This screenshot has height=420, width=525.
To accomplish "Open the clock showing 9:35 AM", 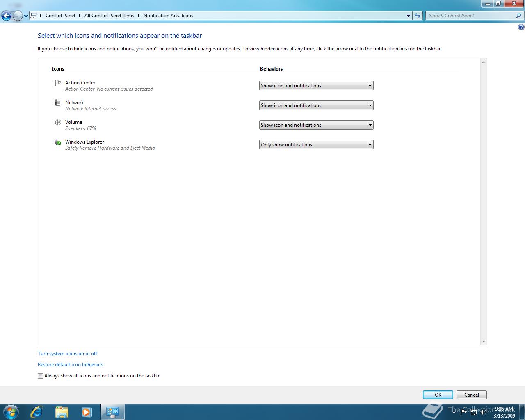I will pos(504,409).
